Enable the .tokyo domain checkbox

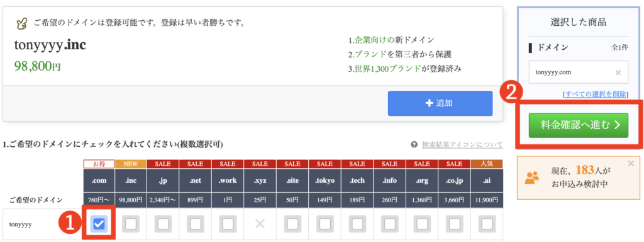(x=325, y=224)
